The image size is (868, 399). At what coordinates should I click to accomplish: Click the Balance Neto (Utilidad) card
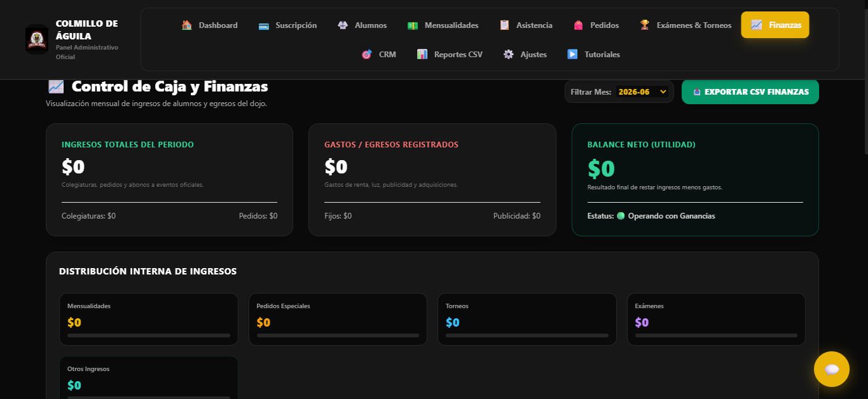tap(695, 180)
